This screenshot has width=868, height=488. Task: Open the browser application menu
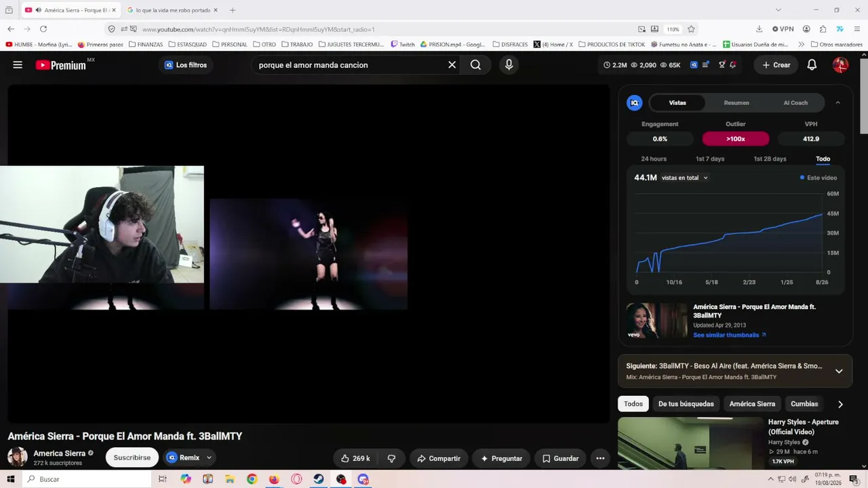[856, 29]
